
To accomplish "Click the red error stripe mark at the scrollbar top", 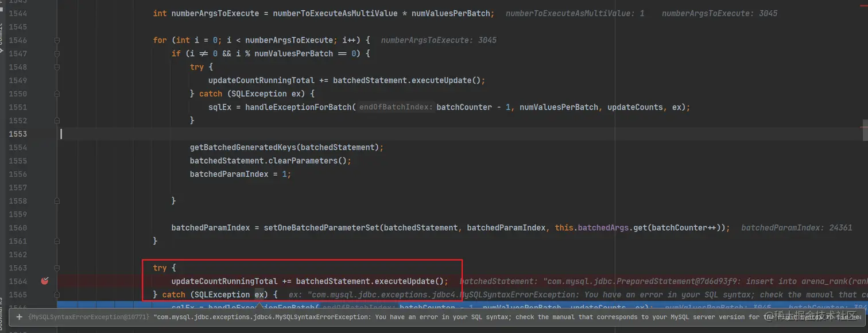I will (865, 5).
